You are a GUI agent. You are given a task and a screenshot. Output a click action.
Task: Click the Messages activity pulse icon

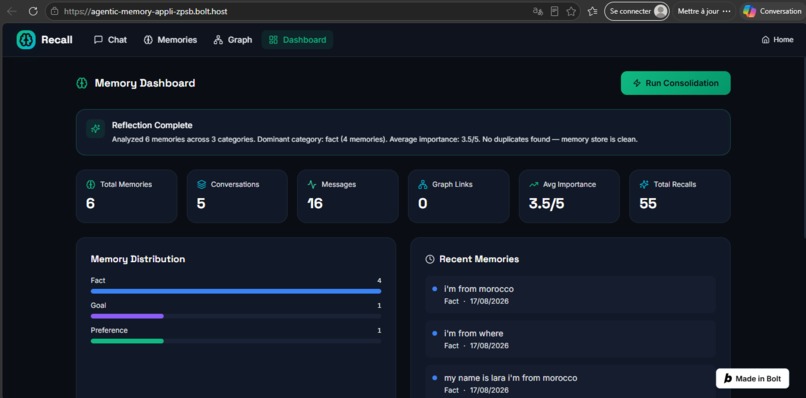point(312,184)
